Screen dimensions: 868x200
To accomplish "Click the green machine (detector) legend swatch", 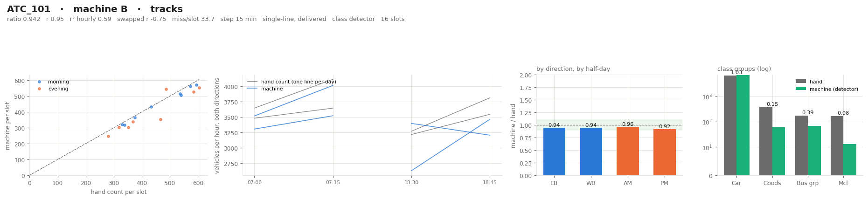I will click(800, 89).
